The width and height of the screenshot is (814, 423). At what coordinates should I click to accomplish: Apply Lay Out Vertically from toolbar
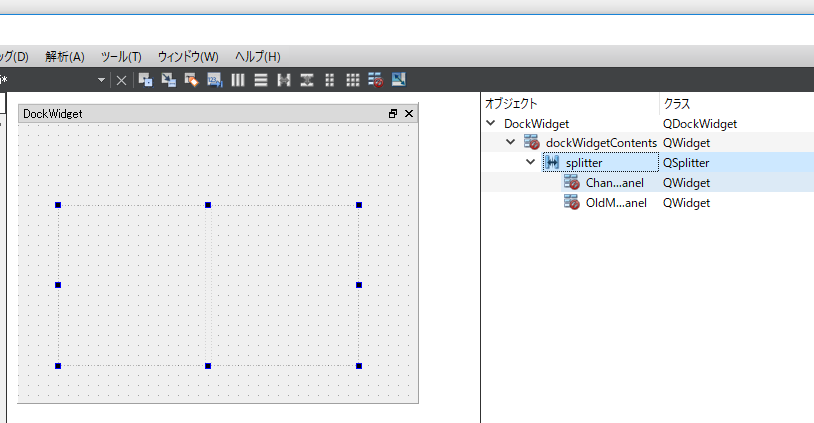pos(260,80)
